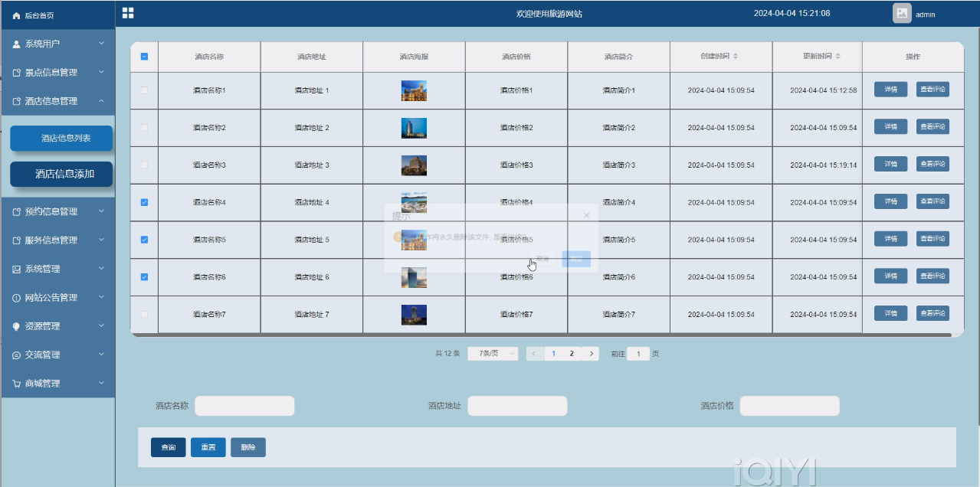
Task: Click the user icon beside 系统用户
Action: point(16,44)
